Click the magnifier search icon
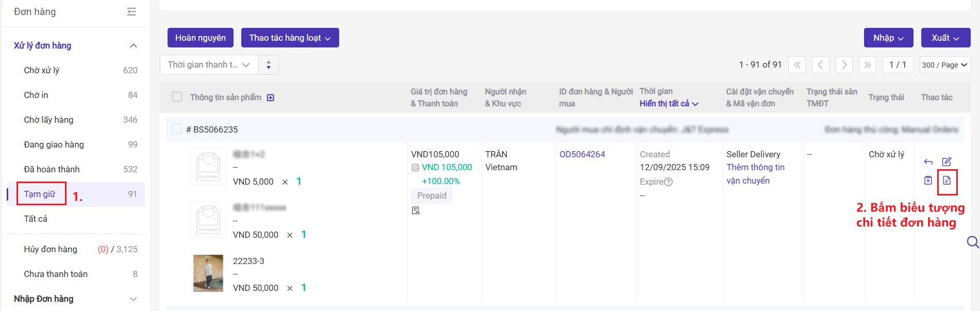 pyautogui.click(x=972, y=242)
